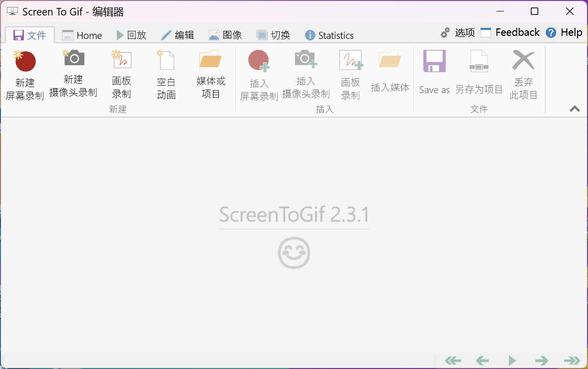Go to the next frame
The width and height of the screenshot is (588, 369).
tap(542, 361)
